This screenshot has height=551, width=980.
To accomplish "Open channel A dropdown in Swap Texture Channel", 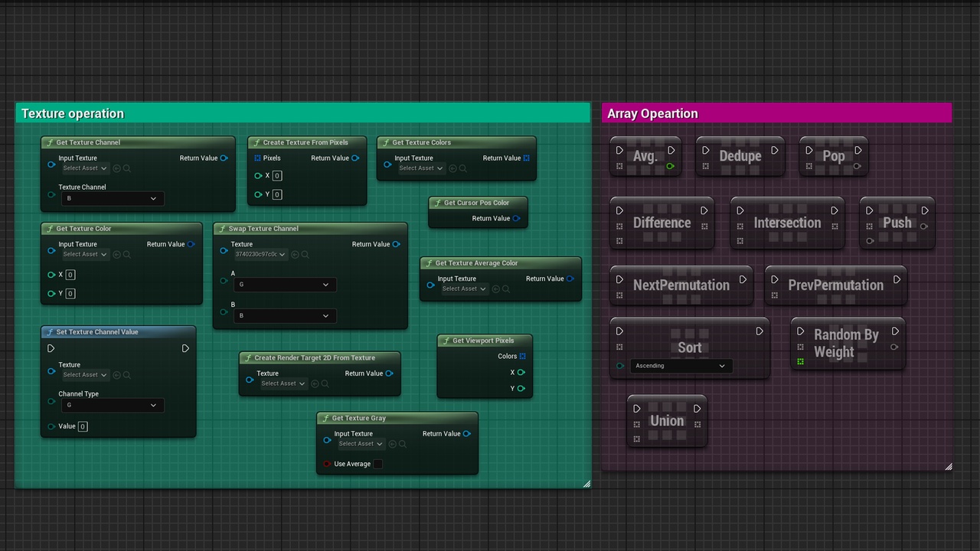I will click(x=285, y=285).
